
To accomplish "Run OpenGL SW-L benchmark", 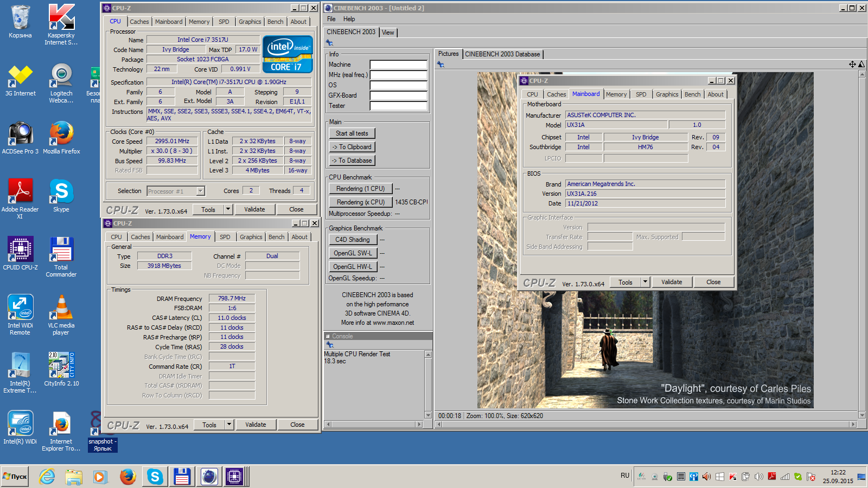I will (353, 253).
